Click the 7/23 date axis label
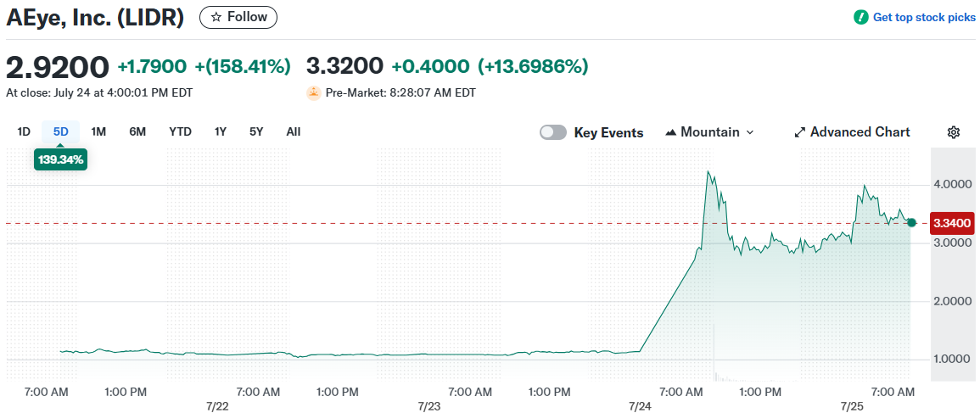Image resolution: width=980 pixels, height=413 pixels. pyautogui.click(x=429, y=406)
